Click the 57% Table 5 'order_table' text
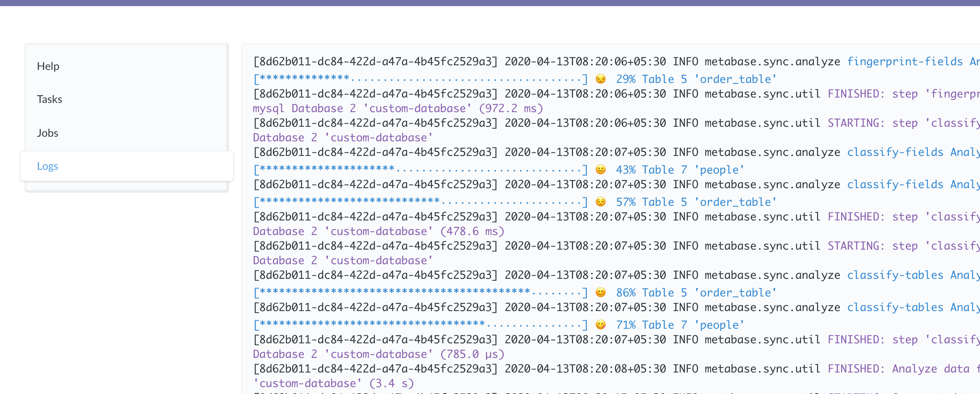Screen dimensions: 980x394 click(x=696, y=202)
